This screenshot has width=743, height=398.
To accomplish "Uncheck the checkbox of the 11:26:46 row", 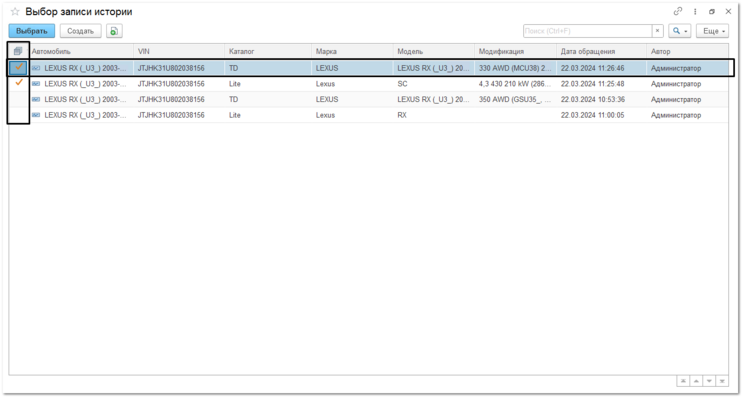I will 19,68.
